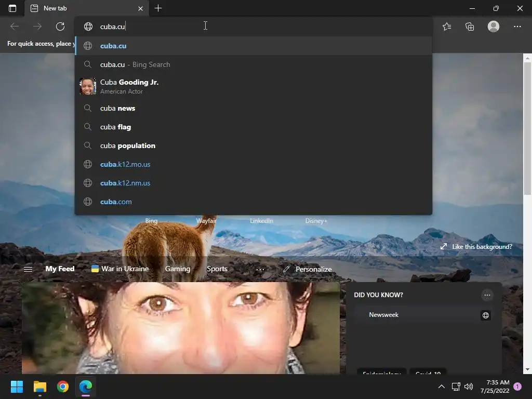This screenshot has width=532, height=399.
Task: Switch to My Feed tab
Action: (x=60, y=269)
